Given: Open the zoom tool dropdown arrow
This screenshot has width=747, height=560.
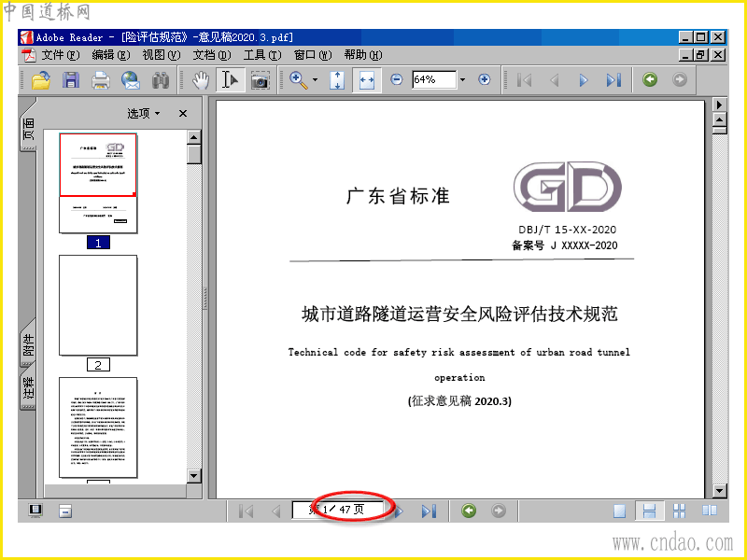Looking at the screenshot, I should 315,80.
